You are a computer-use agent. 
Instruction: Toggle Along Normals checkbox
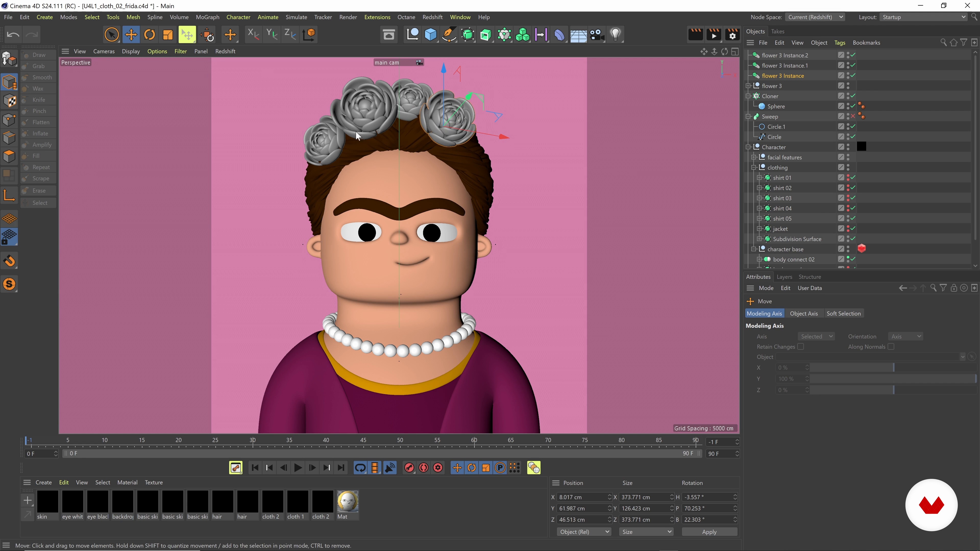[891, 346]
